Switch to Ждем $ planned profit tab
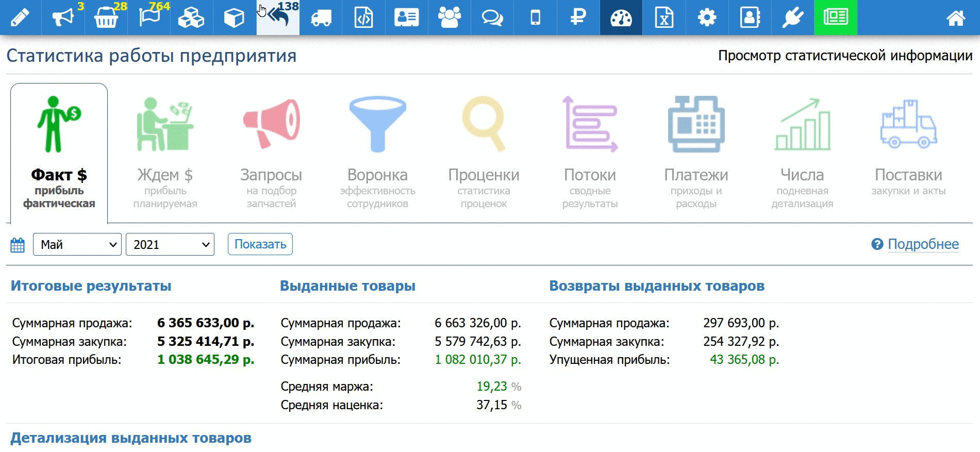980x452 pixels. coord(165,153)
